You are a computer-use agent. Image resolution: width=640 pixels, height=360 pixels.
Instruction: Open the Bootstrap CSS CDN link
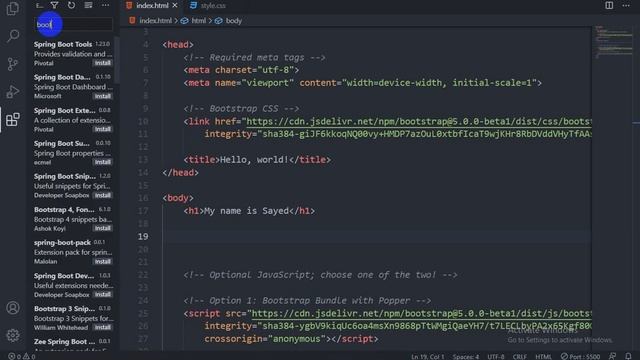(x=418, y=121)
